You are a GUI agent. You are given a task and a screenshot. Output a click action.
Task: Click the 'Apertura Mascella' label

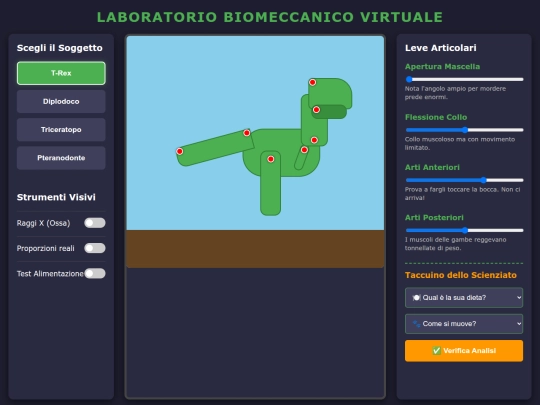443,66
